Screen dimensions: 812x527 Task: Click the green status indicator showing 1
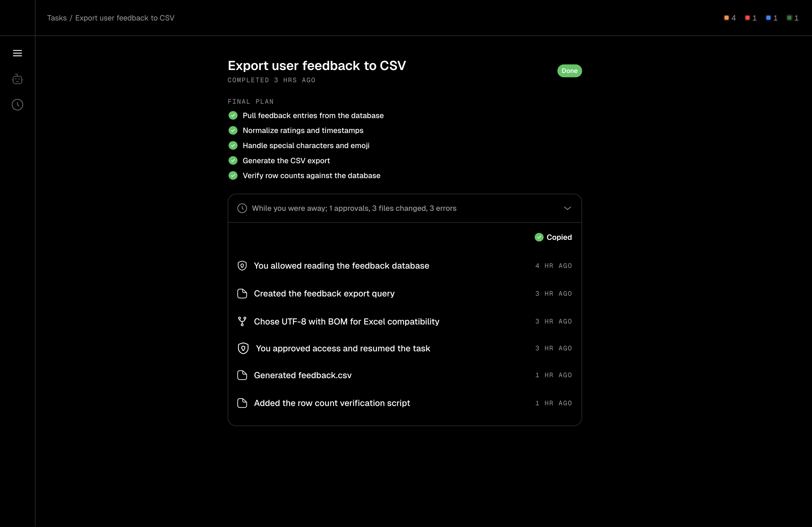[x=792, y=18]
